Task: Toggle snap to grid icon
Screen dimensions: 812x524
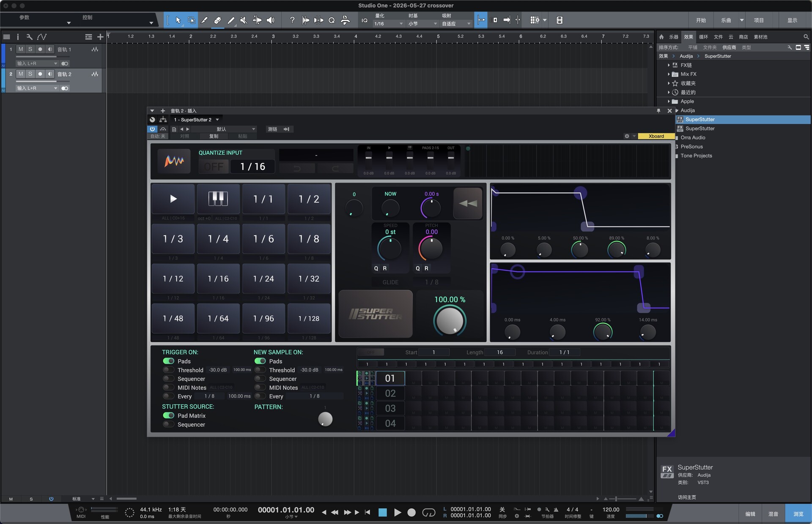Action: tap(481, 20)
